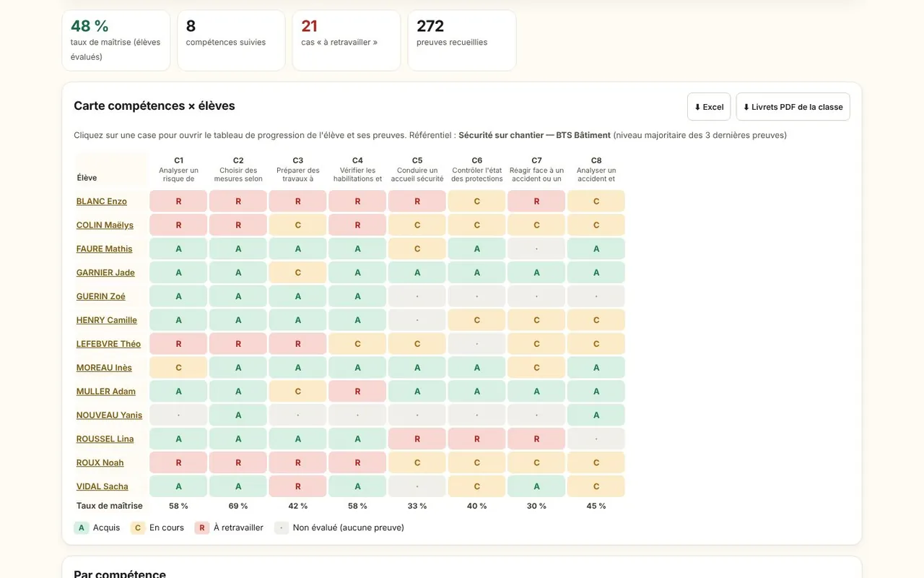
Task: Open the ROUX Noah student link
Action: coord(100,464)
